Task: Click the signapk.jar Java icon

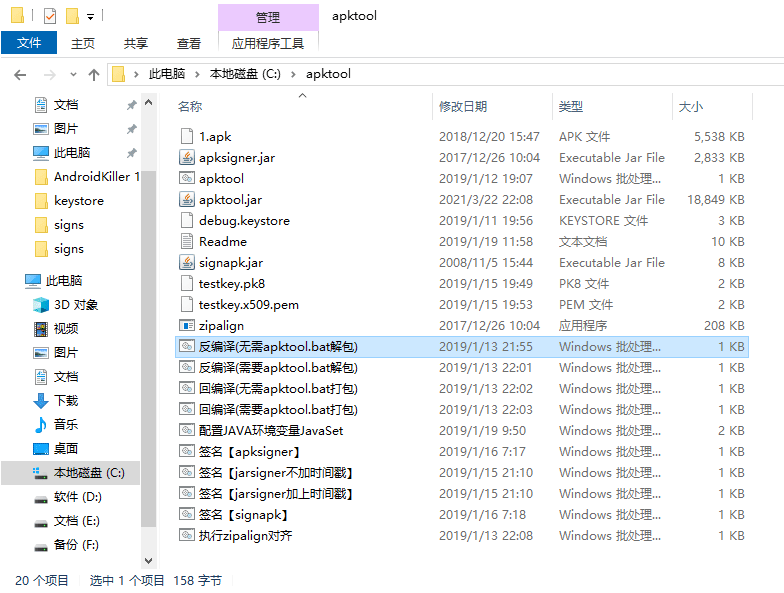Action: pyautogui.click(x=186, y=262)
